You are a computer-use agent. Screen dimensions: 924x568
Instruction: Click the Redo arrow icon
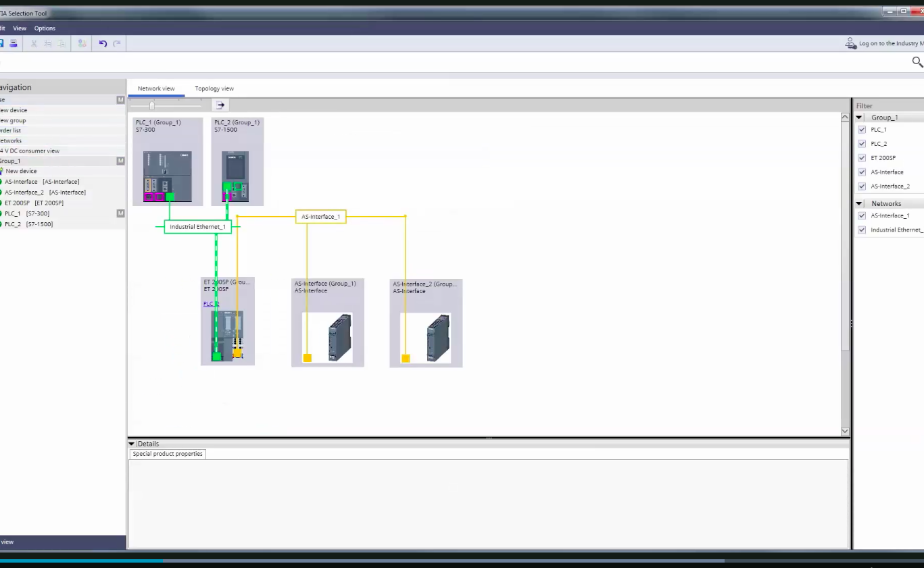pos(116,43)
